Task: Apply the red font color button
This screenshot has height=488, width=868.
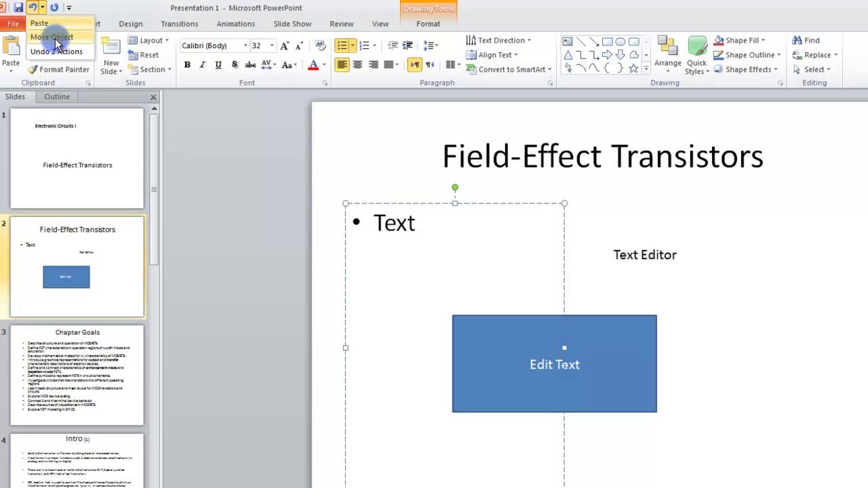Action: pyautogui.click(x=313, y=65)
